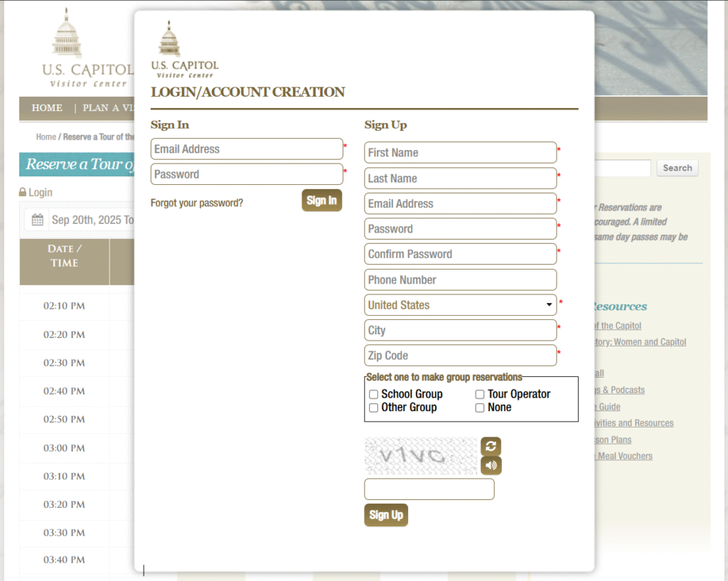Open the PLAN A VISIT menu item
Image resolution: width=728 pixels, height=581 pixels.
tap(108, 108)
